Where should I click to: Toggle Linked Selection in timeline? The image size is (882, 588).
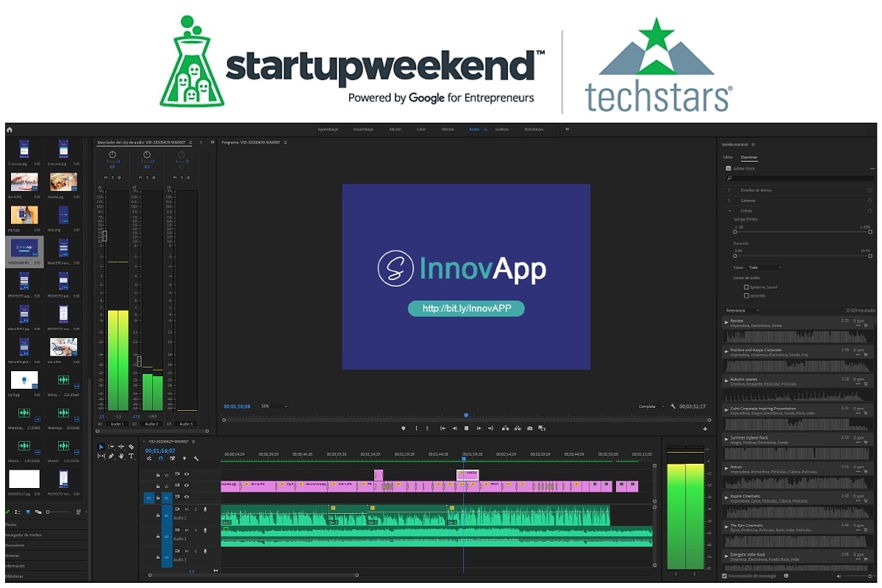coord(172,459)
